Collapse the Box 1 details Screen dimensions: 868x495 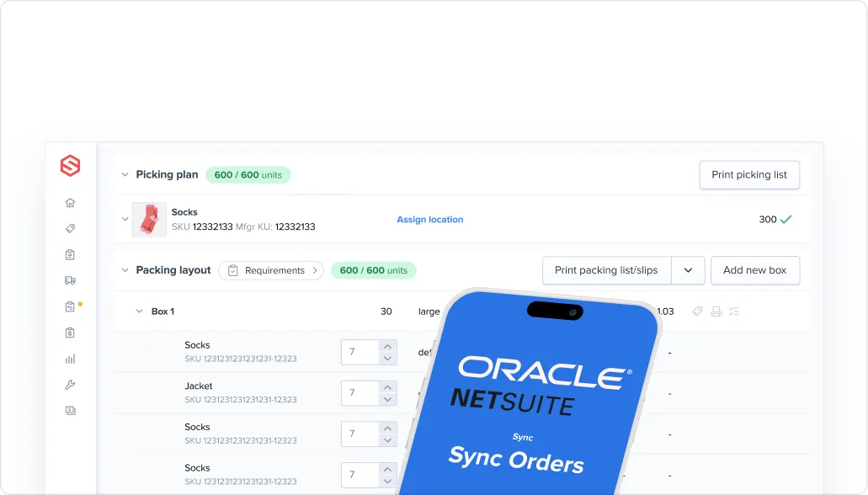[140, 311]
